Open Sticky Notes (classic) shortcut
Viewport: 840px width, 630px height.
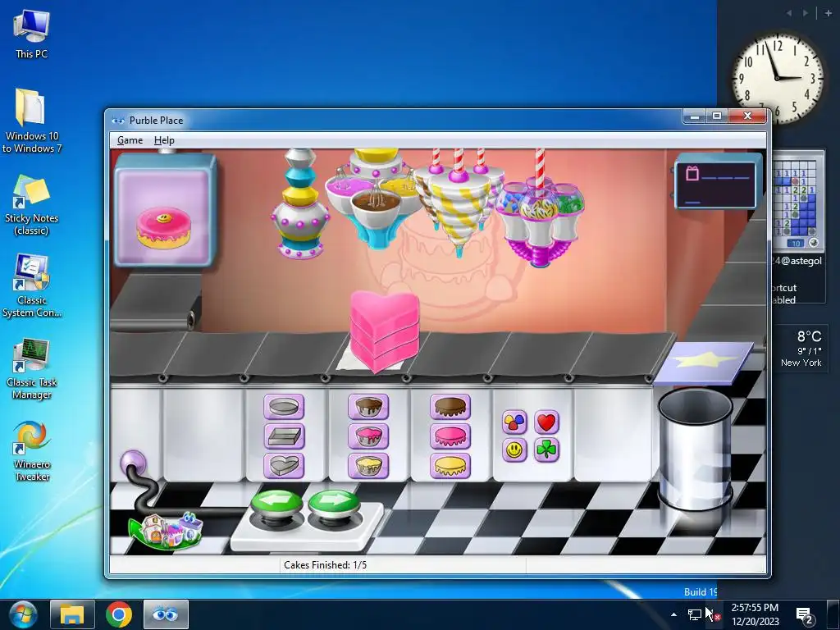(32, 206)
